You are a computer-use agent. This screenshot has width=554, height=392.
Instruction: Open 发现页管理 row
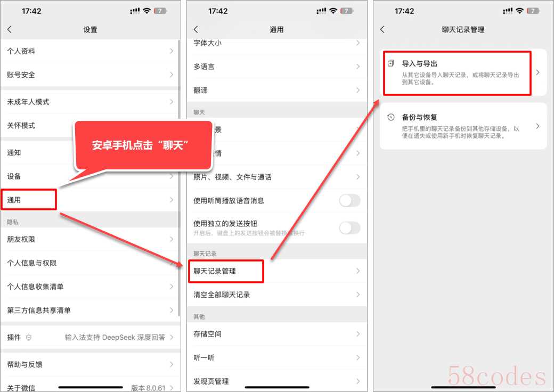click(x=276, y=381)
